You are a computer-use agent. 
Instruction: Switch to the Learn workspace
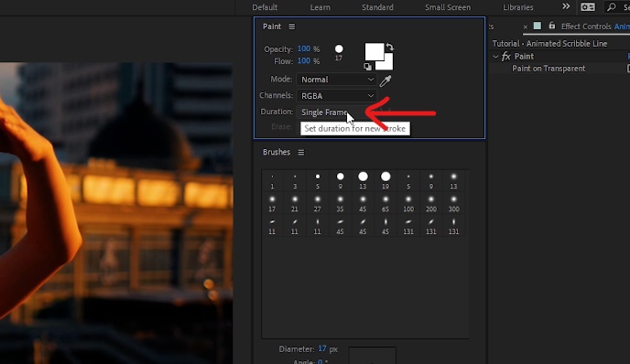(x=320, y=7)
